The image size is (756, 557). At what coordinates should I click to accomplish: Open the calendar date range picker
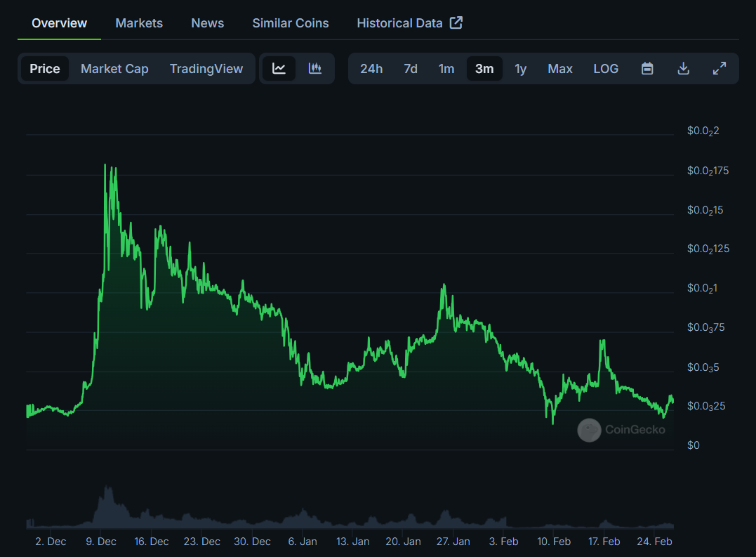pos(647,68)
